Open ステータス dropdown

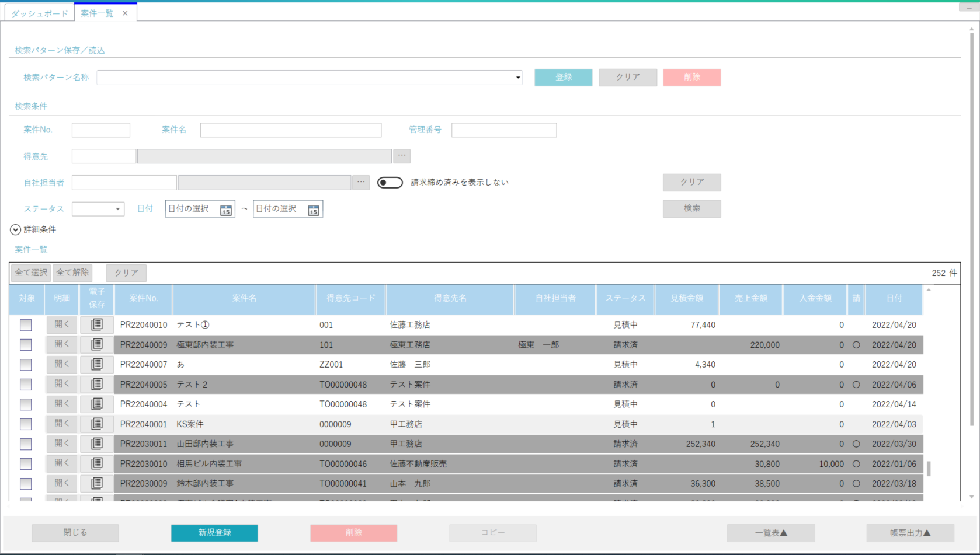pyautogui.click(x=117, y=209)
